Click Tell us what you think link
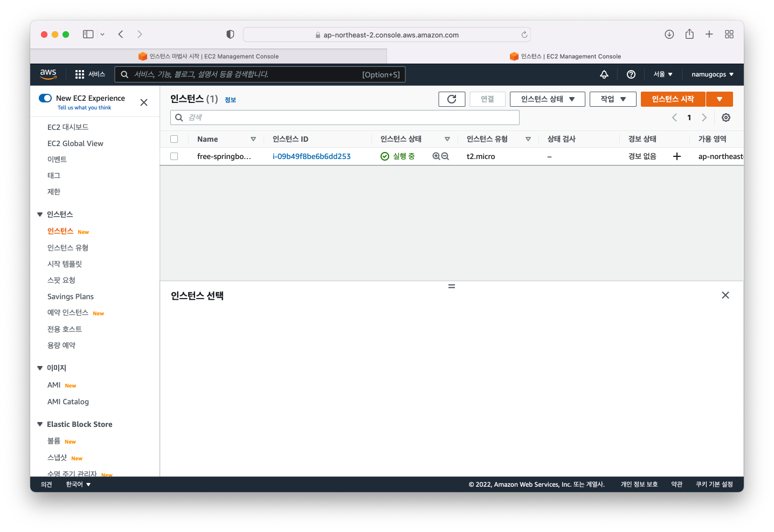 click(x=85, y=108)
